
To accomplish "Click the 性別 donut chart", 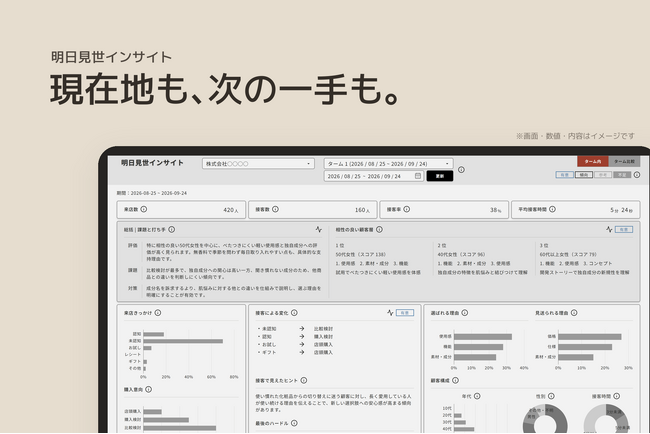I will 545,419.
